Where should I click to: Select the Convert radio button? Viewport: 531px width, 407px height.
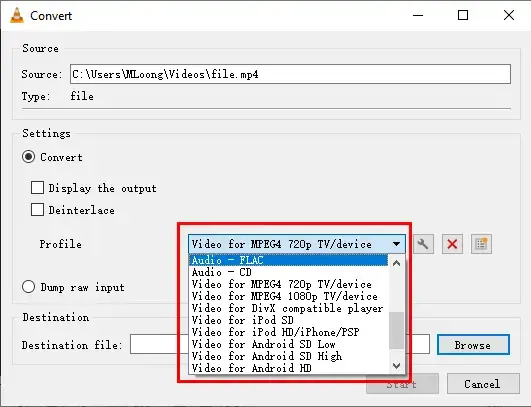click(x=28, y=157)
